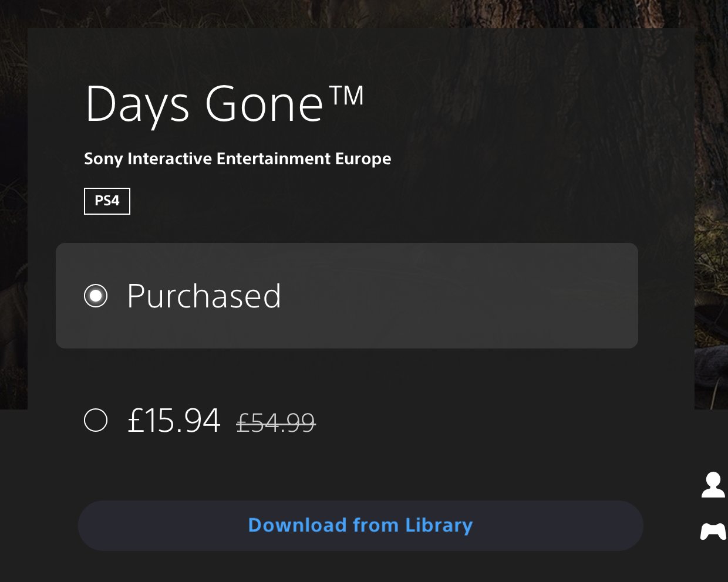Open the user profile silhouette icon

713,485
